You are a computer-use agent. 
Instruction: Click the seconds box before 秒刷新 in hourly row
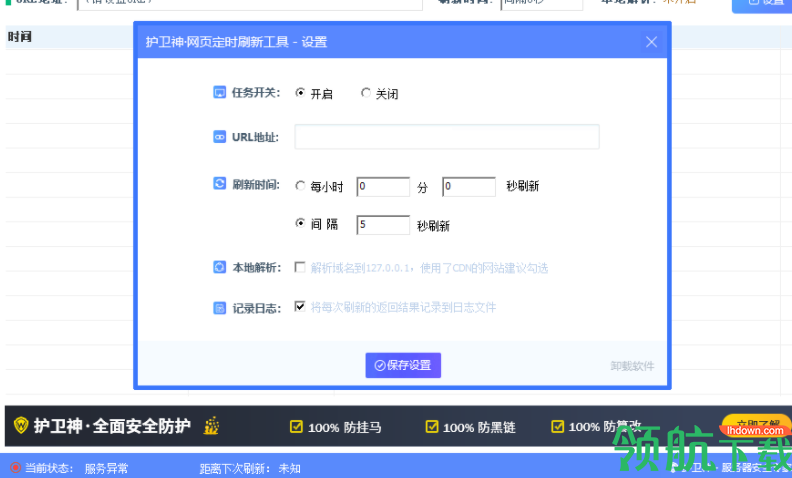pos(469,186)
